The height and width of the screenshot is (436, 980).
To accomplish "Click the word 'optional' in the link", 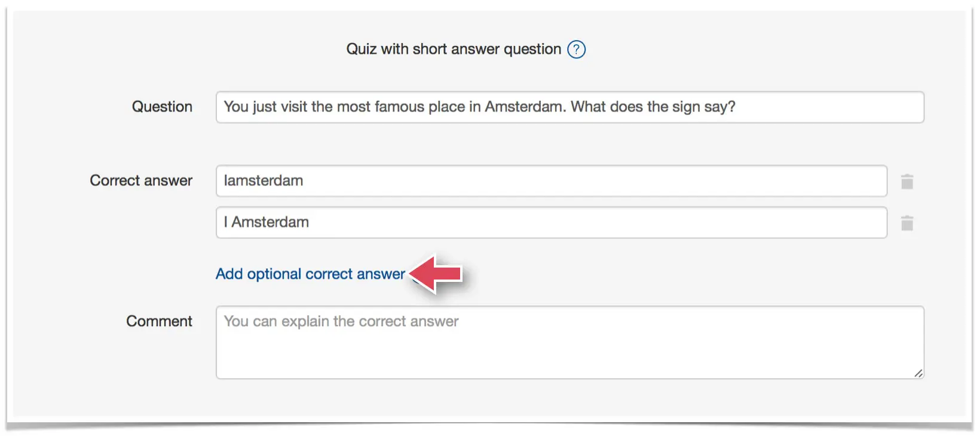I will (274, 274).
